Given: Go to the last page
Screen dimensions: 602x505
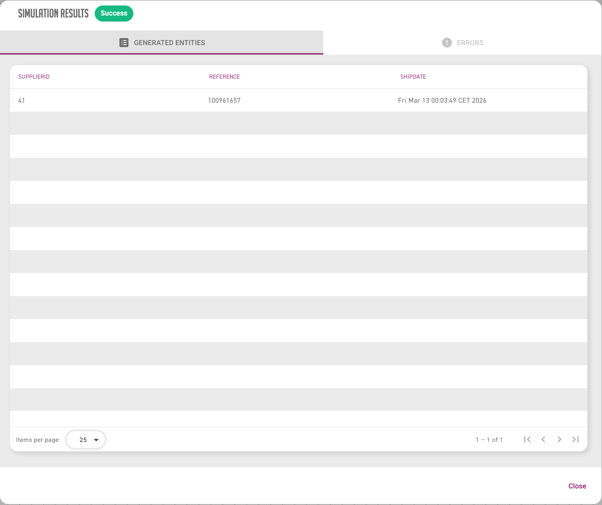Looking at the screenshot, I should (575, 439).
